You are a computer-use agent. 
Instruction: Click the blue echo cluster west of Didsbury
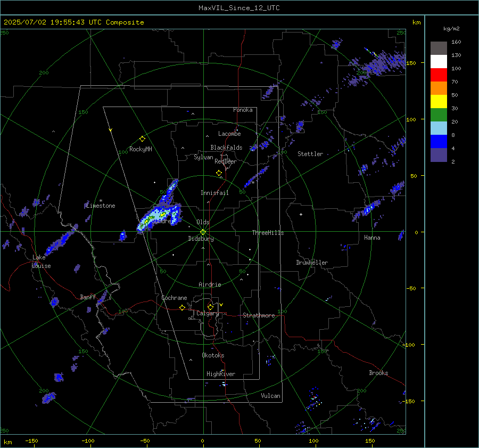pos(123,236)
